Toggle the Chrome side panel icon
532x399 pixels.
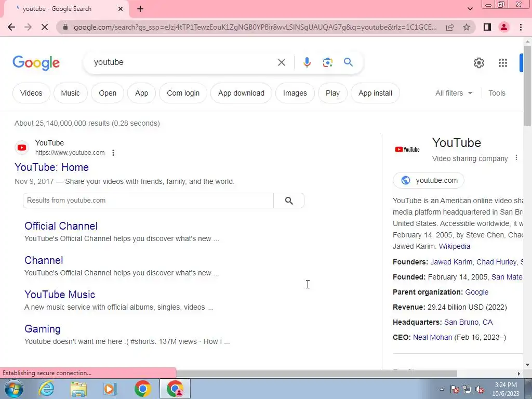point(487,27)
